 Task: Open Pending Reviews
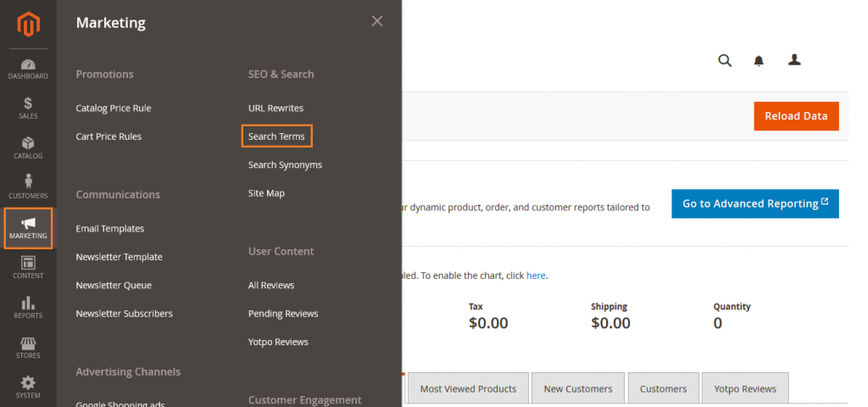[283, 314]
